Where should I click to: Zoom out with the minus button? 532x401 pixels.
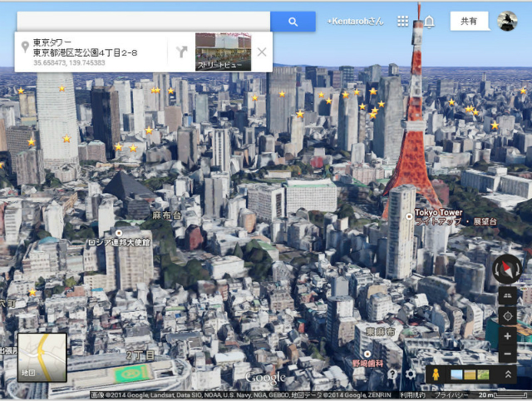[508, 354]
